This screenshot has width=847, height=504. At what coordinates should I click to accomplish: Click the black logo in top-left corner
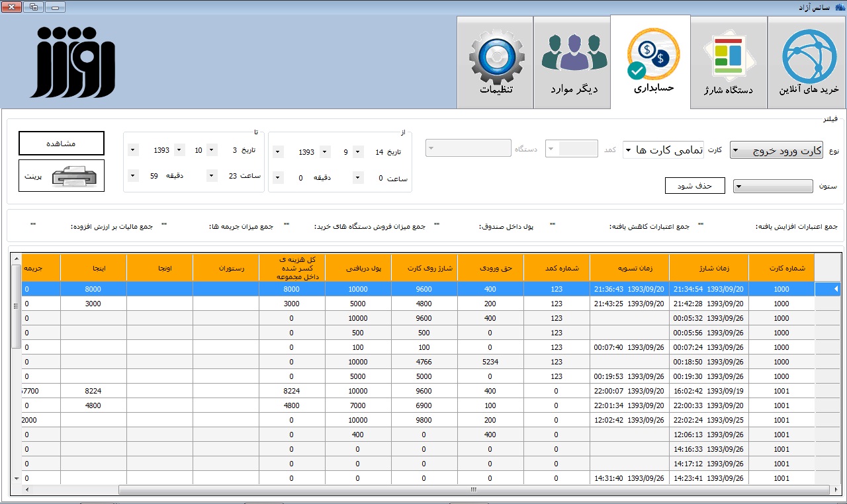(73, 63)
